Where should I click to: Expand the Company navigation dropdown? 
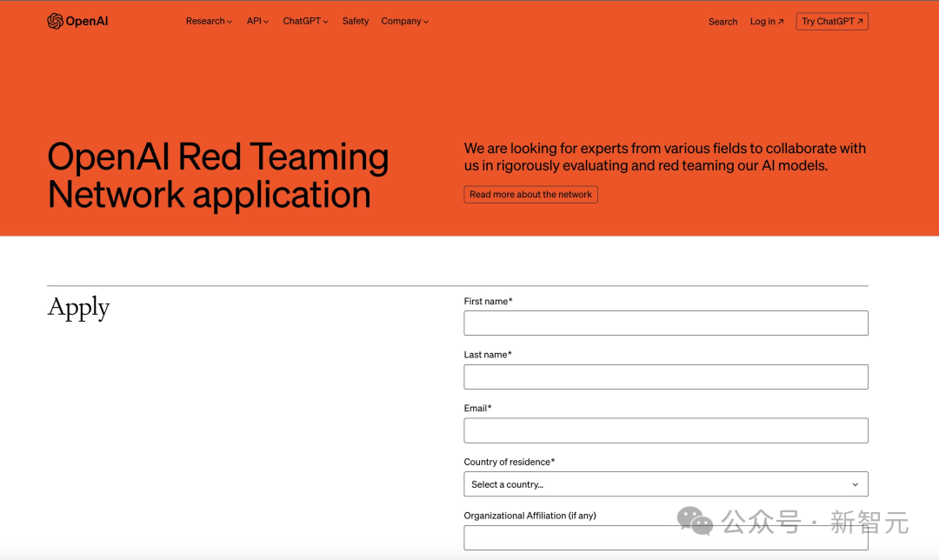[404, 21]
